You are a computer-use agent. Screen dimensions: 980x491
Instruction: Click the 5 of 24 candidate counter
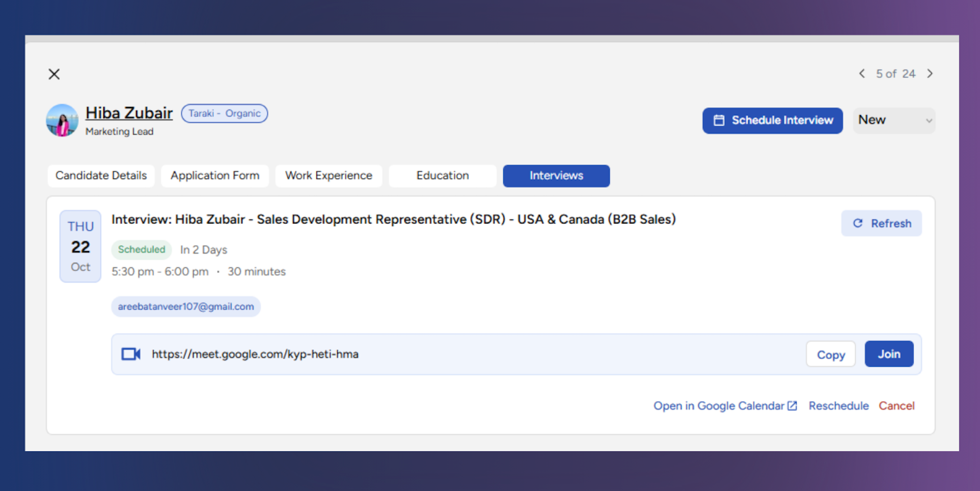(895, 74)
